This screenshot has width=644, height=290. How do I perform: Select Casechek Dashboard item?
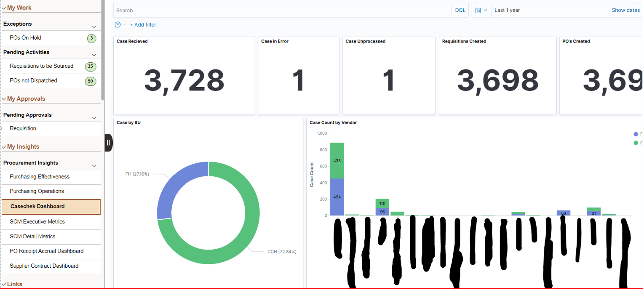[x=51, y=207]
